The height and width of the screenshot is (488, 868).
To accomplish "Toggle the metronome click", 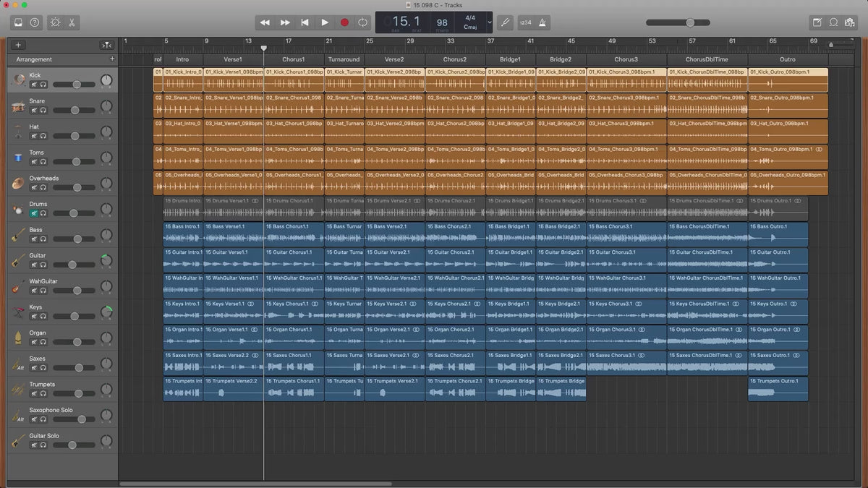I will pyautogui.click(x=542, y=22).
